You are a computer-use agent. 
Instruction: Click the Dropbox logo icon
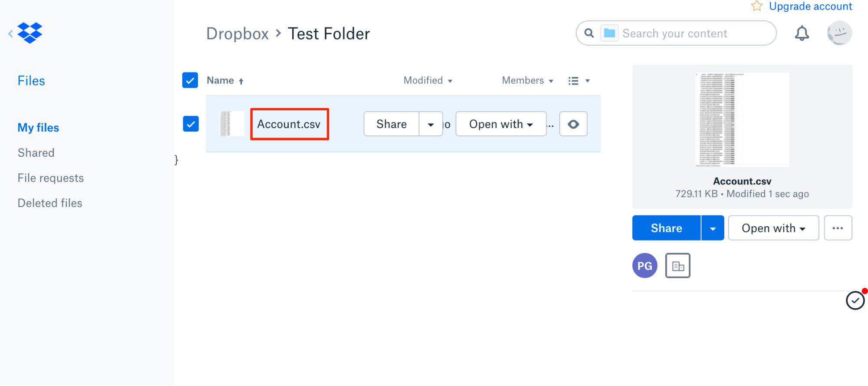(x=30, y=33)
